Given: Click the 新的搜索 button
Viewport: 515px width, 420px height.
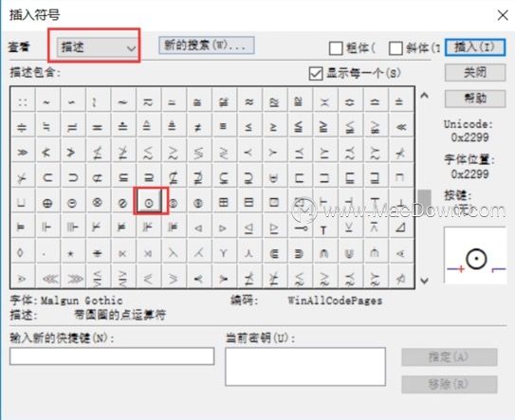Looking at the screenshot, I should 206,45.
